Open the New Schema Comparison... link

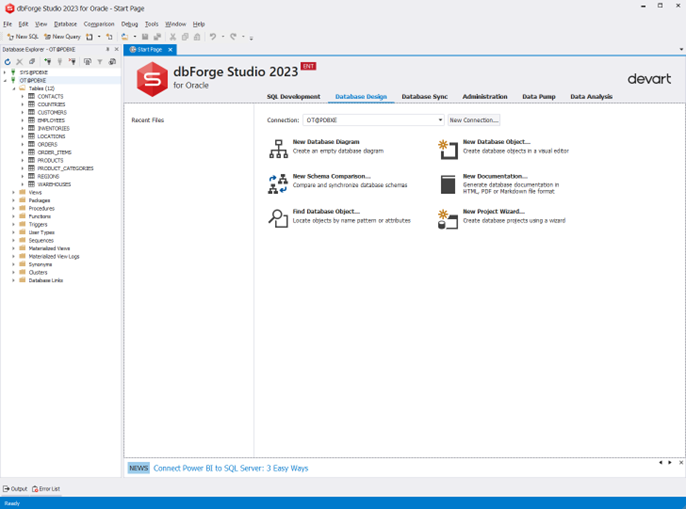332,176
